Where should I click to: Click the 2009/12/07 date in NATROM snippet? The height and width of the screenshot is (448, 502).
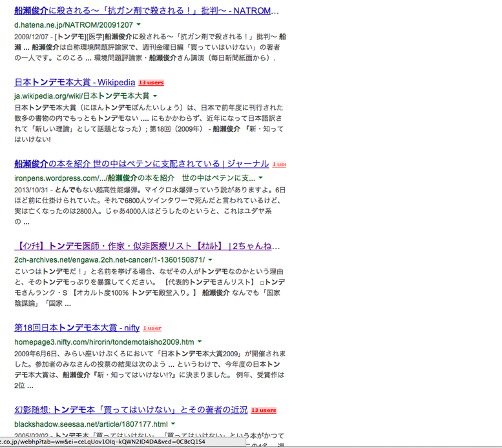tap(31, 37)
